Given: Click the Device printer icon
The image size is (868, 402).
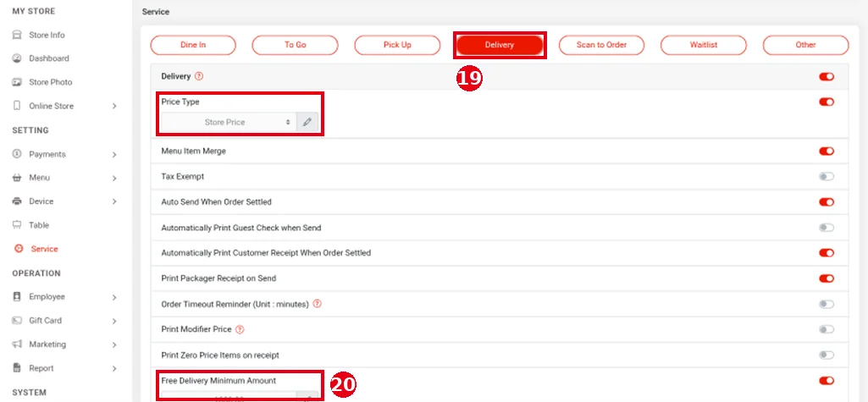Looking at the screenshot, I should (17, 201).
